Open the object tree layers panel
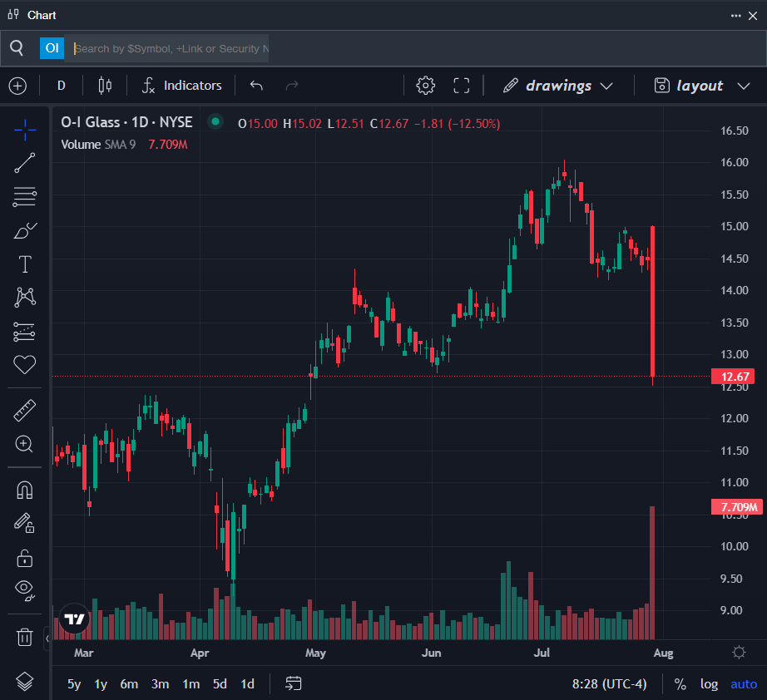This screenshot has height=700, width=767. pyautogui.click(x=24, y=682)
